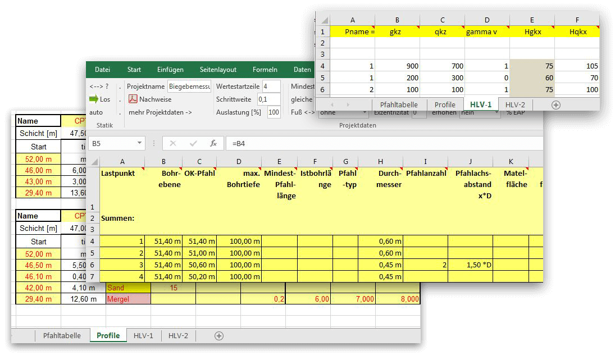615x364 pixels.
Task: Add new sheet in HLV-1 window
Action: coord(556,104)
